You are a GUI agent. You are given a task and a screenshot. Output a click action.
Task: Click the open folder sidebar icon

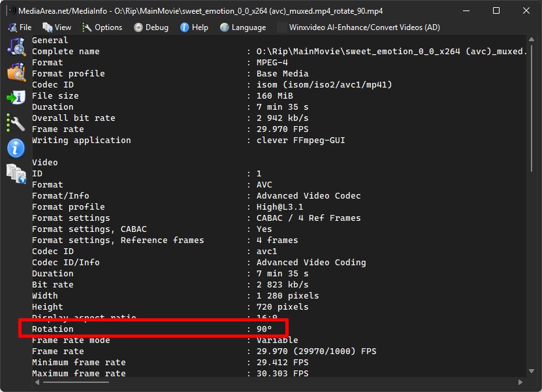16,72
